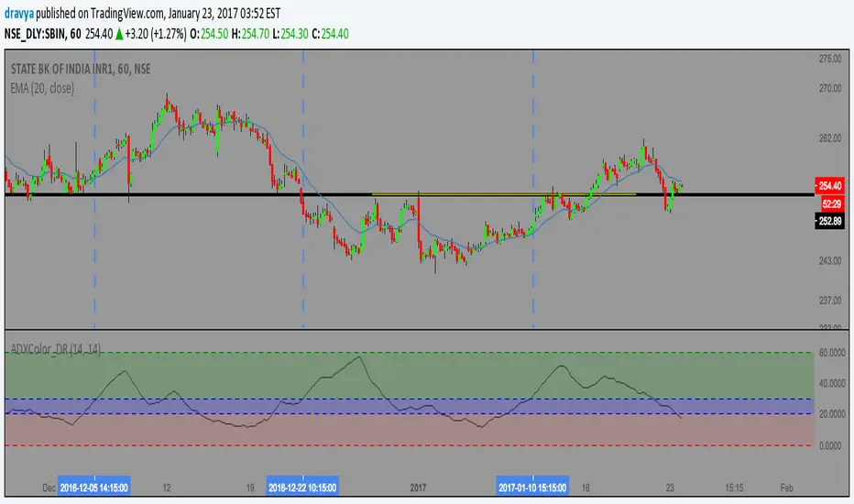Click the EMA (20, close) indicator label

point(42,88)
